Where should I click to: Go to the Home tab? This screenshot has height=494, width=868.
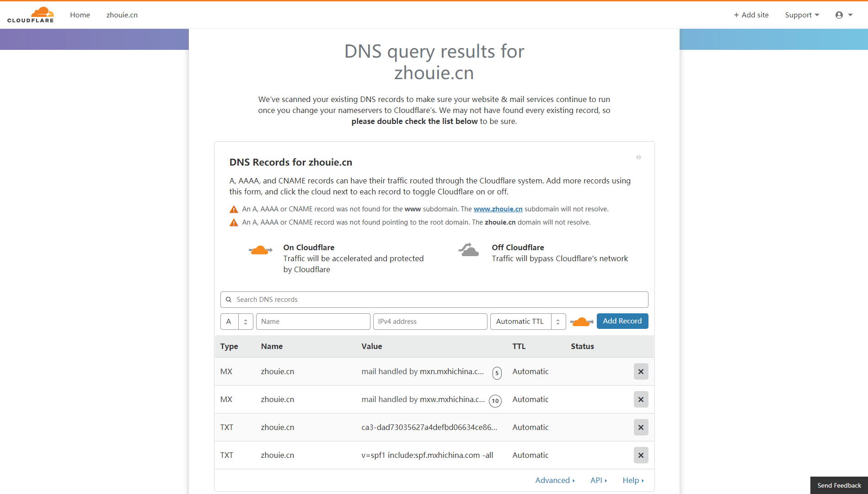pyautogui.click(x=80, y=15)
